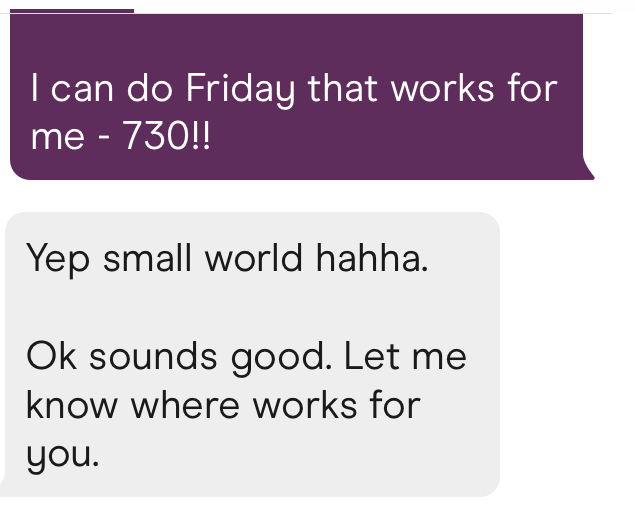The width and height of the screenshot is (635, 510).
Task: Click the "know where works for" line
Action: click(222, 405)
